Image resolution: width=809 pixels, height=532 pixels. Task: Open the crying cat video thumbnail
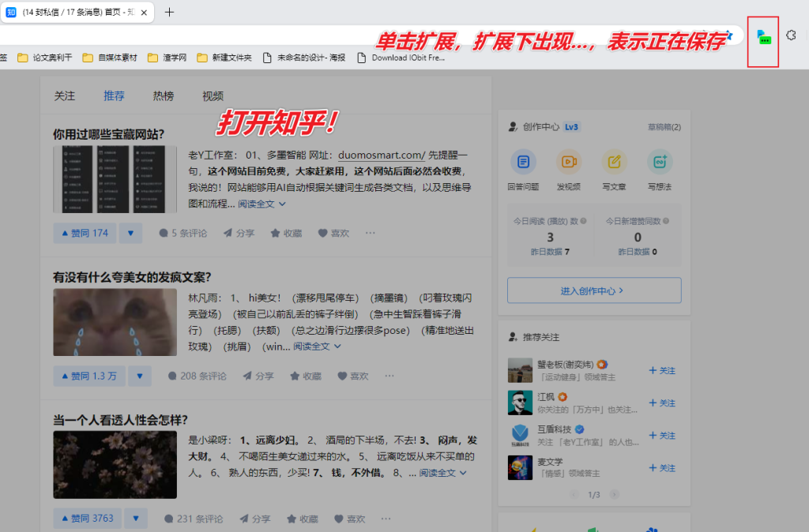(x=115, y=322)
